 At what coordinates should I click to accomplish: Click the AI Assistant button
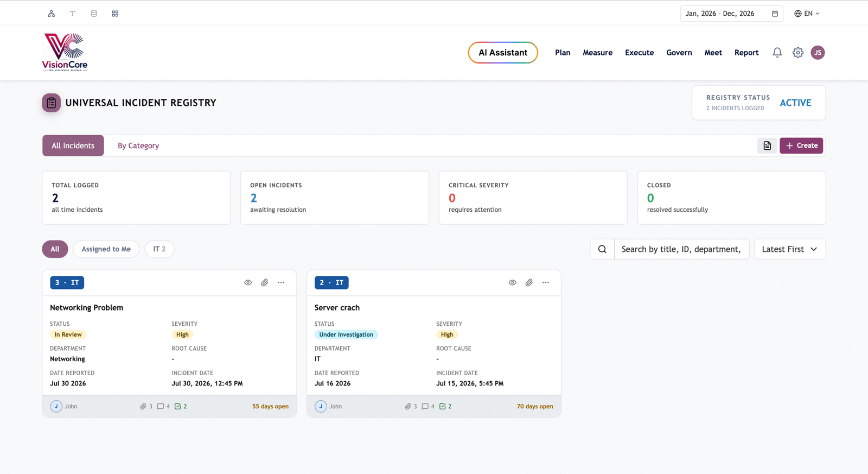coord(503,53)
